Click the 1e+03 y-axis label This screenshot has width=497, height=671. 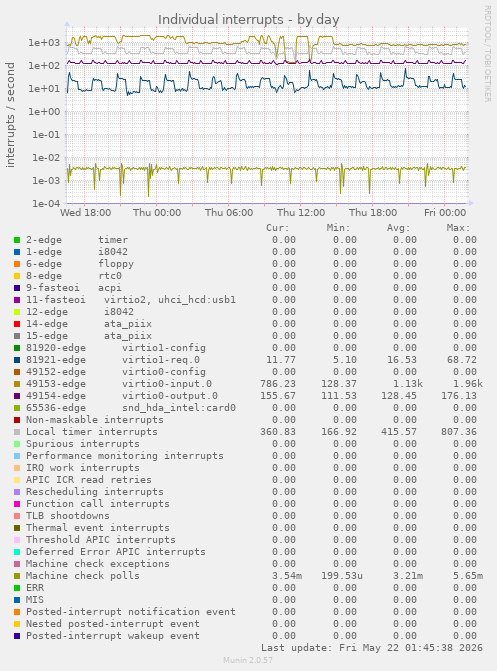pos(45,43)
